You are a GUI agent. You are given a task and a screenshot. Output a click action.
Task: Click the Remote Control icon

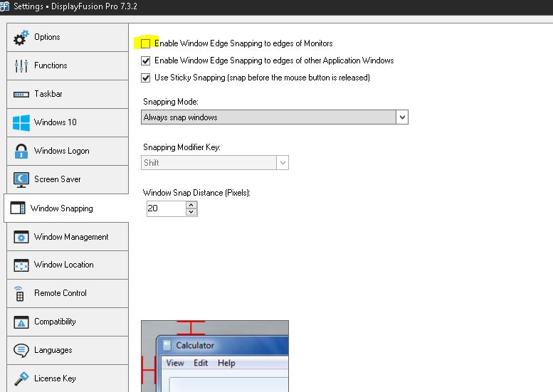(21, 293)
